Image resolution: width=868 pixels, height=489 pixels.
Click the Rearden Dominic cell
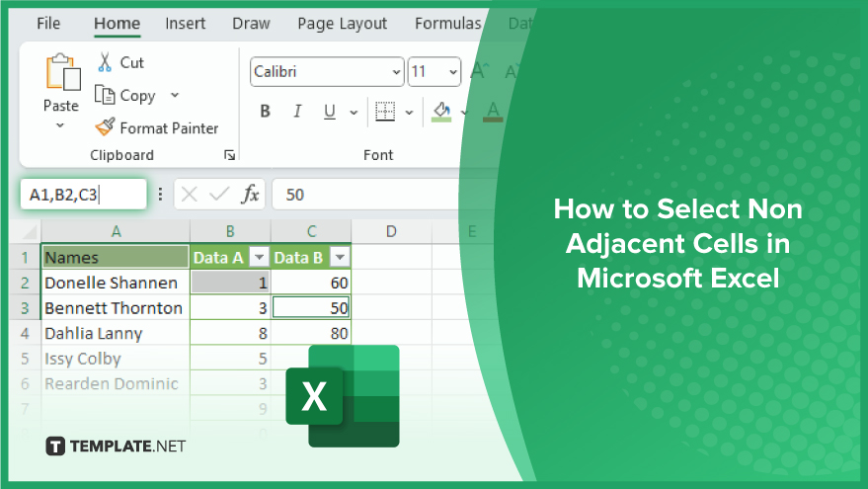[116, 383]
